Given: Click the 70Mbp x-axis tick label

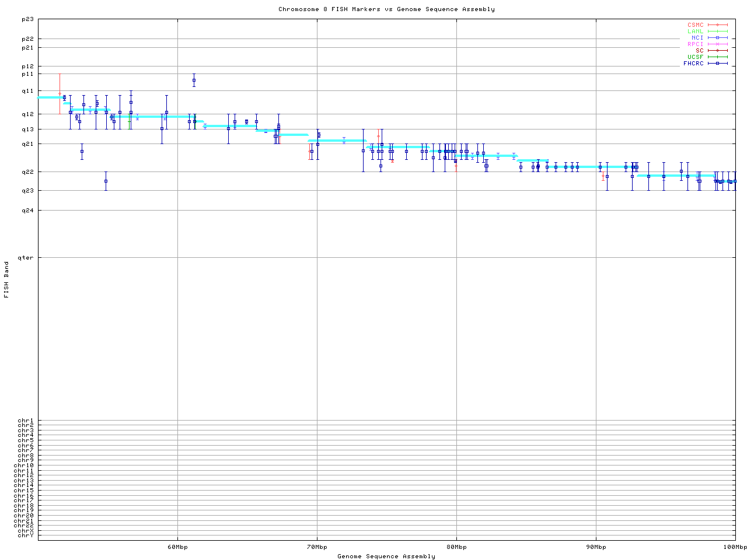Looking at the screenshot, I should point(317,547).
